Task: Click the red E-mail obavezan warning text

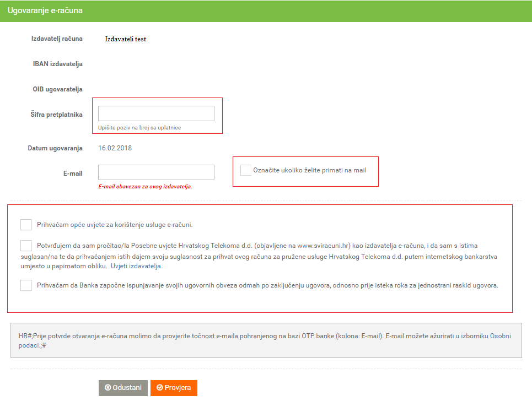Action: [x=145, y=187]
